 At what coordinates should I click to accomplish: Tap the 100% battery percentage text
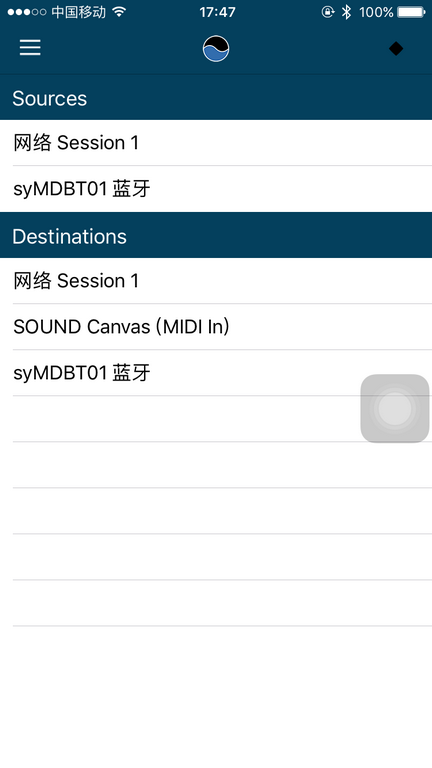click(x=376, y=12)
